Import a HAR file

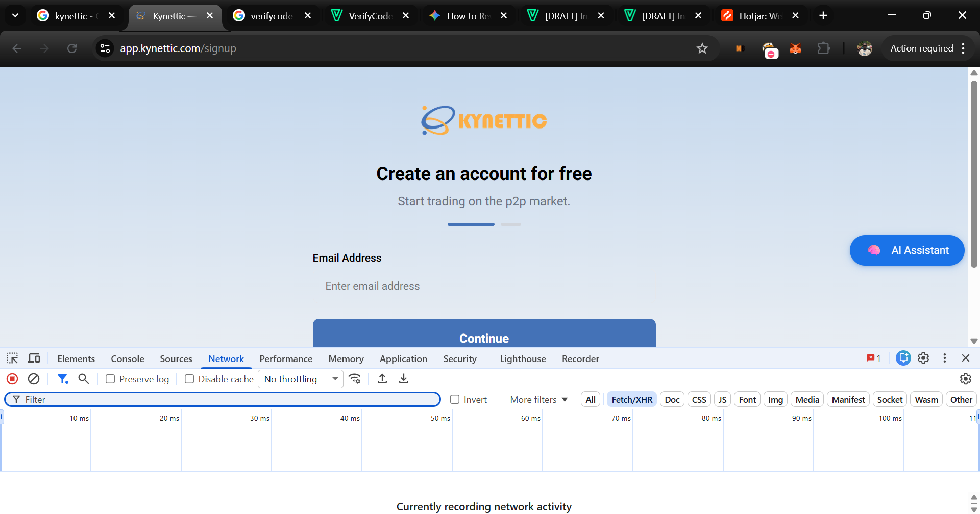coord(382,378)
